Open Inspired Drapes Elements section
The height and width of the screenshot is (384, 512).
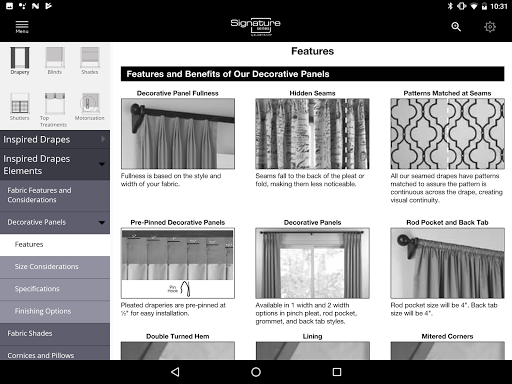point(55,164)
